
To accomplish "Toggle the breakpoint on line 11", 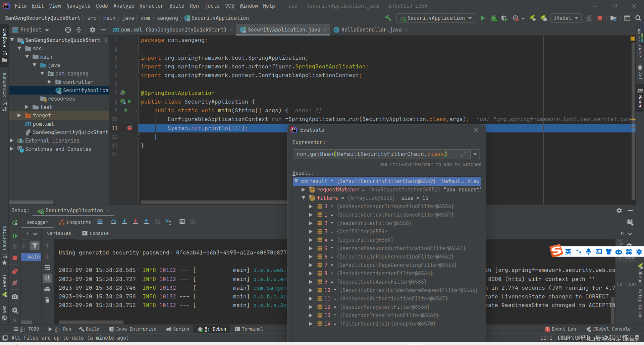I will coord(130,128).
